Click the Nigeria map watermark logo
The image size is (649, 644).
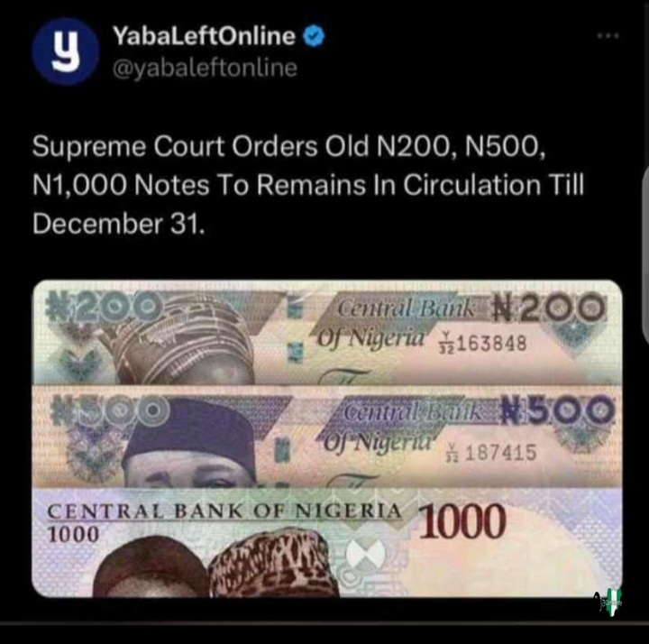608,603
